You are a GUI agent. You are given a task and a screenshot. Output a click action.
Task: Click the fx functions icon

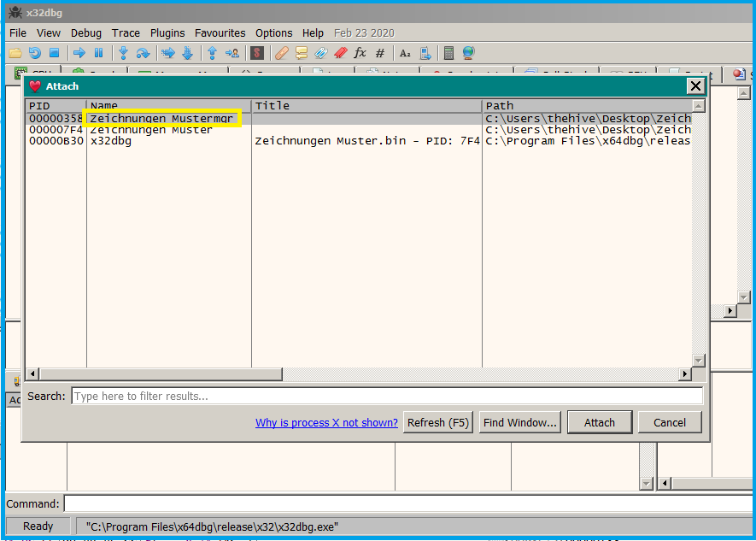[x=360, y=53]
